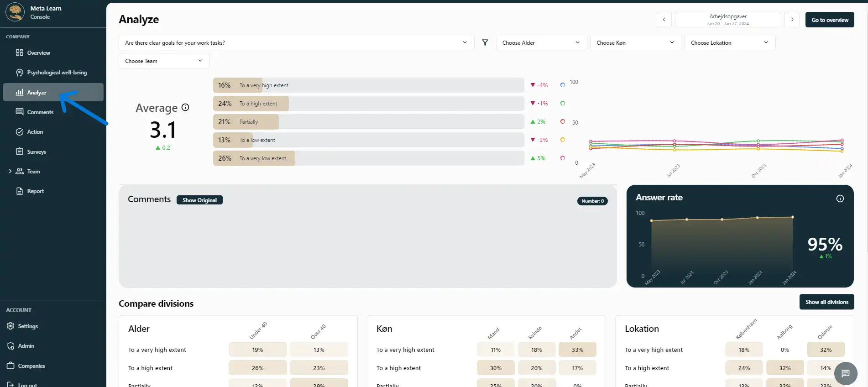Click the info icon beside Average
Image resolution: width=868 pixels, height=387 pixels.
pos(185,107)
